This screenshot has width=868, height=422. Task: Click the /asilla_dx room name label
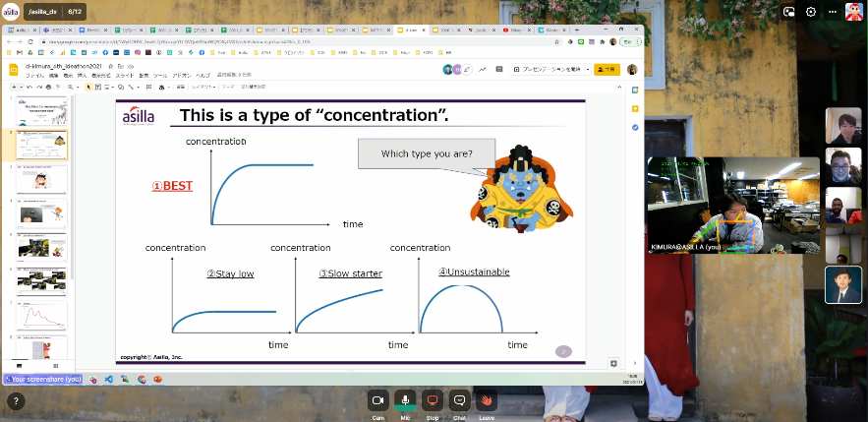point(42,11)
